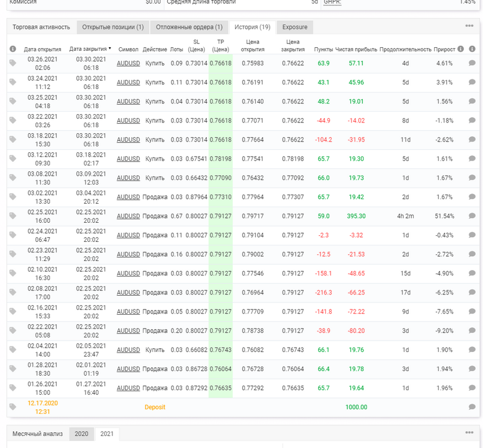Image resolution: width=483 pixels, height=448 pixels.
Task: Sort table by Пункты column header
Action: tap(323, 49)
